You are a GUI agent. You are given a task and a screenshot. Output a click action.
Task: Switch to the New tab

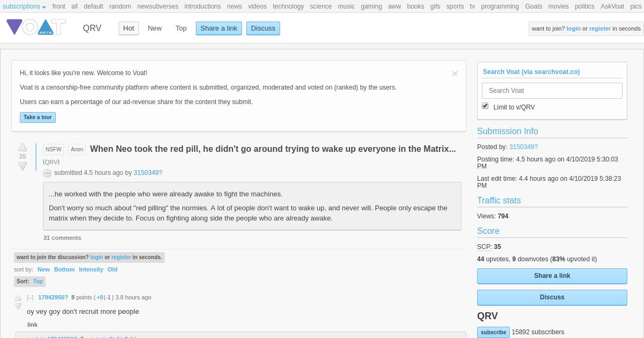click(155, 28)
